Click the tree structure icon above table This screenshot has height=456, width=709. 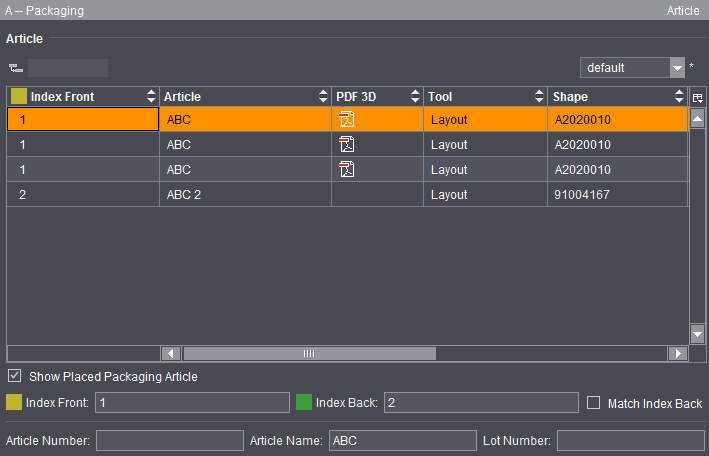15,68
